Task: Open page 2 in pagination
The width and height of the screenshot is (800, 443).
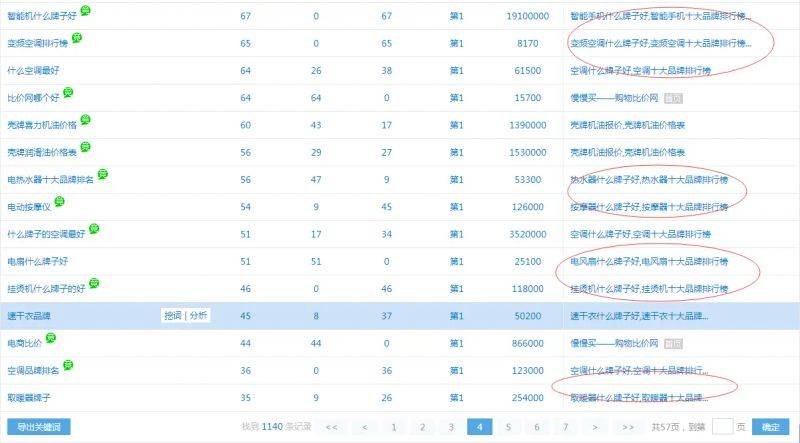Action: click(x=422, y=427)
